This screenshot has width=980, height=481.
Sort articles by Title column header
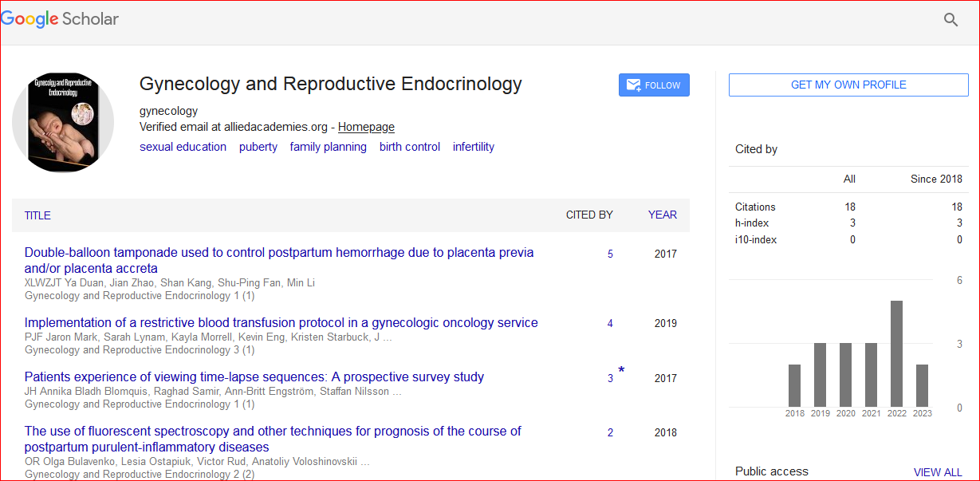point(37,215)
